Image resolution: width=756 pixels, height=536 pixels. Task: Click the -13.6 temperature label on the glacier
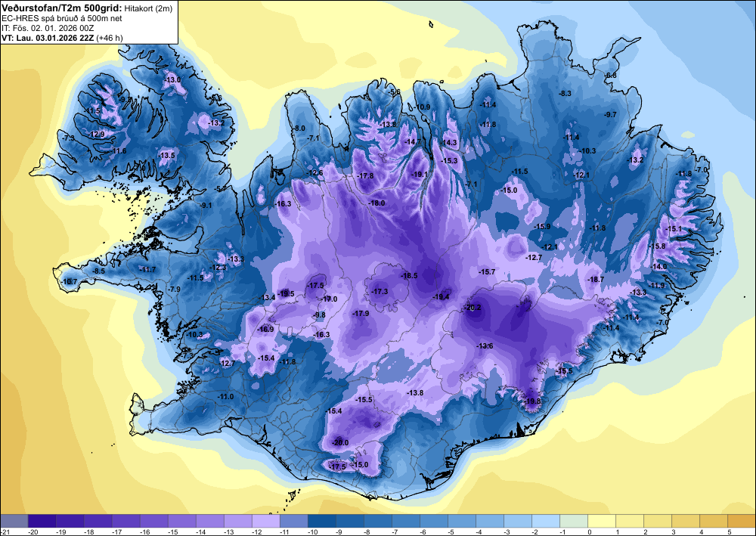pos(485,346)
